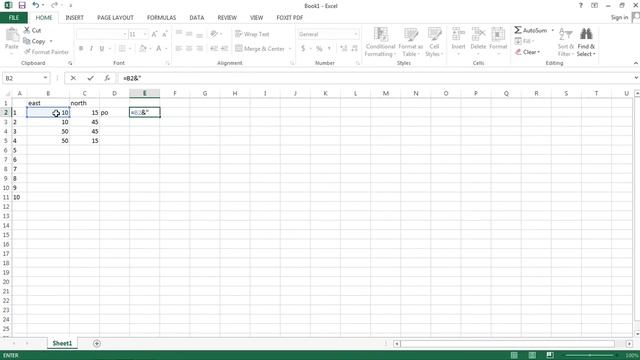Click the Cut scissors command
Image resolution: width=640 pixels, height=360 pixels.
click(32, 31)
